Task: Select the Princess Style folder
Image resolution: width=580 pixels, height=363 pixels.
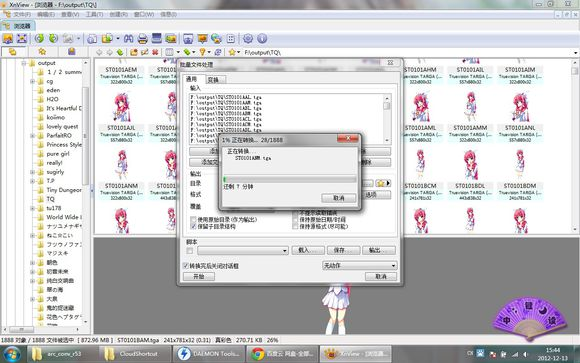Action: tap(64, 144)
